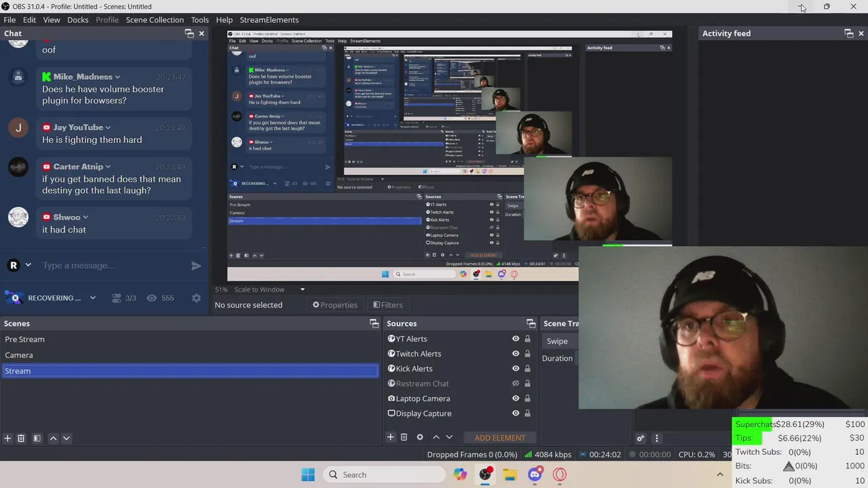Click the viewers eye icon showing 555
The width and height of the screenshot is (868, 488).
tap(152, 298)
